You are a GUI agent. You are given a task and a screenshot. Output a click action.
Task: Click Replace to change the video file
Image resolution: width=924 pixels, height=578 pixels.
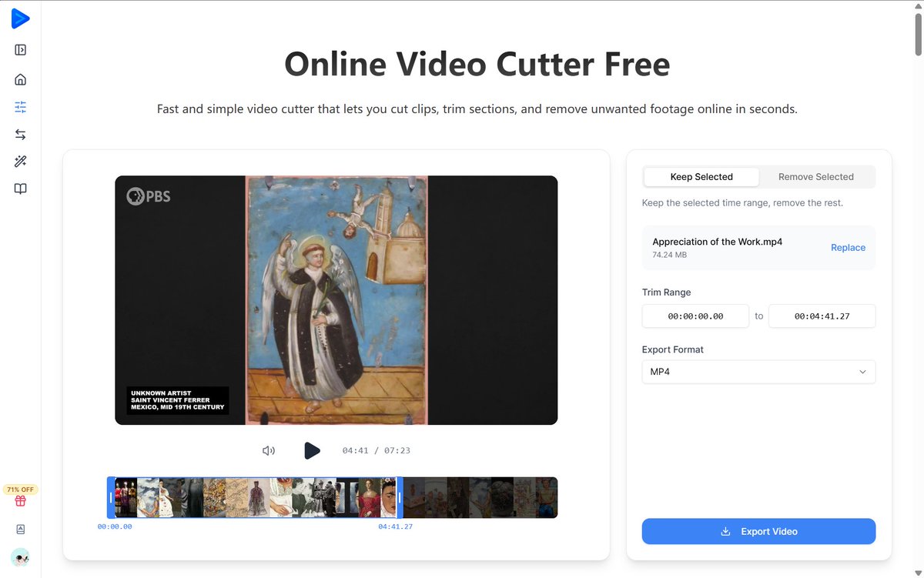pyautogui.click(x=848, y=248)
